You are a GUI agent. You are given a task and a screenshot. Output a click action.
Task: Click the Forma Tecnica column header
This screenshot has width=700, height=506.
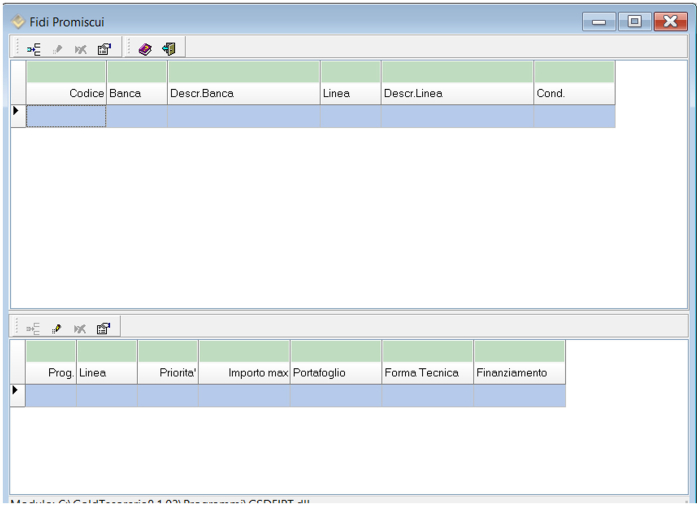click(427, 373)
